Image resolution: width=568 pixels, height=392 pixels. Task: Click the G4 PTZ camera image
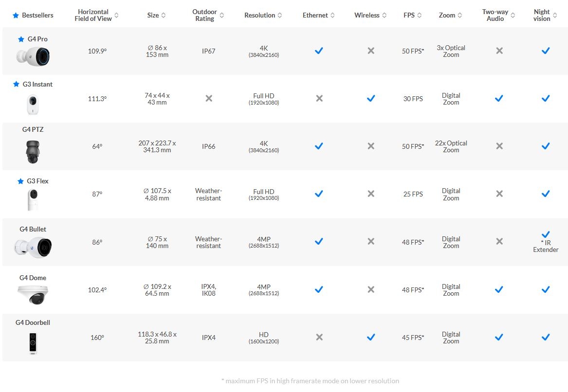33,152
